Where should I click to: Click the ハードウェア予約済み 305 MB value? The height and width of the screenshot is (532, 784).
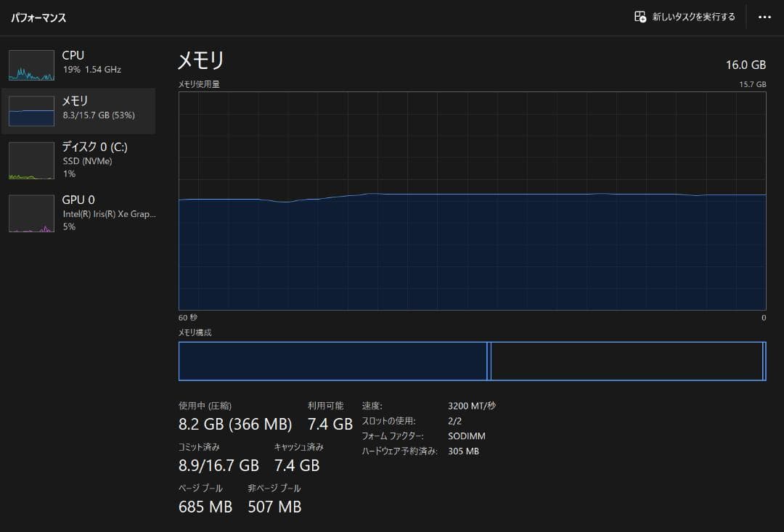tap(464, 451)
